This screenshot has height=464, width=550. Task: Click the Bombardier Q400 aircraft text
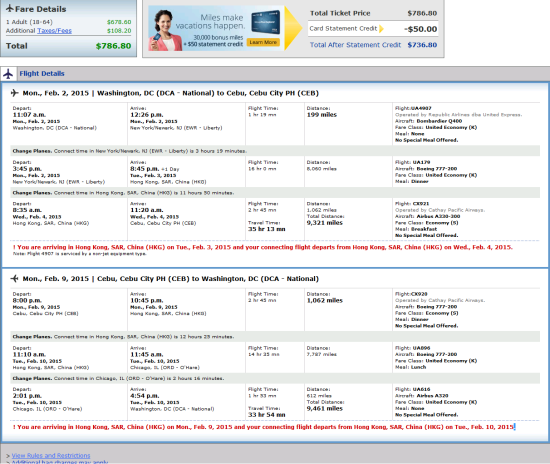[439, 121]
